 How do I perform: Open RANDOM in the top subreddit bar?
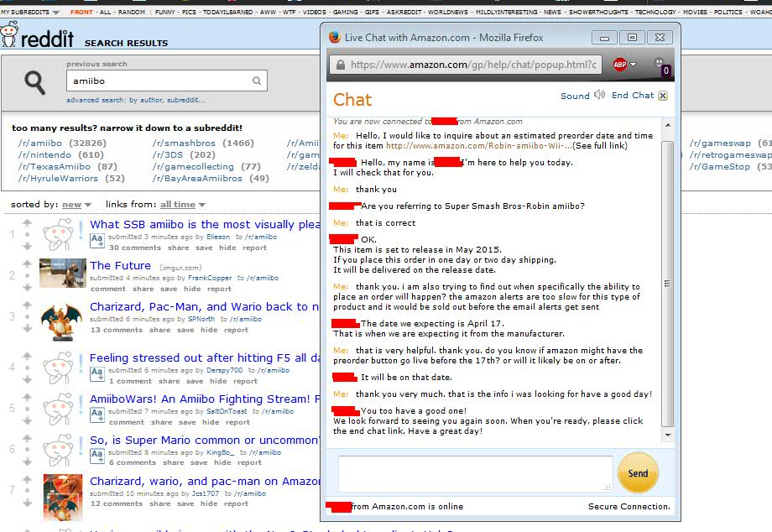pos(132,12)
